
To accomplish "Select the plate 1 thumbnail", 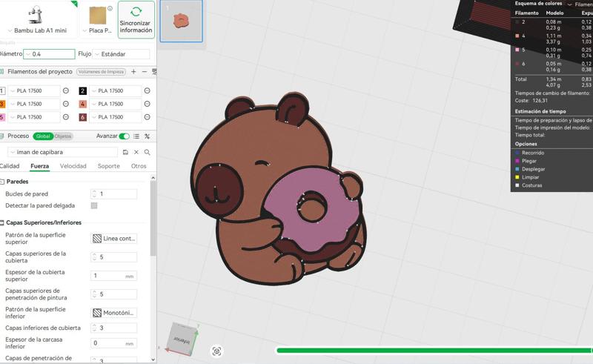I will click(x=181, y=21).
